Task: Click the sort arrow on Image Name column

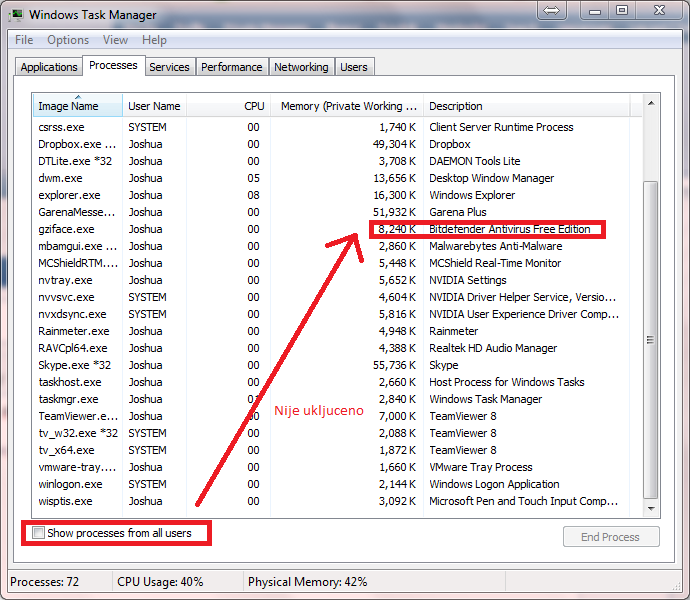Action: (x=78, y=96)
